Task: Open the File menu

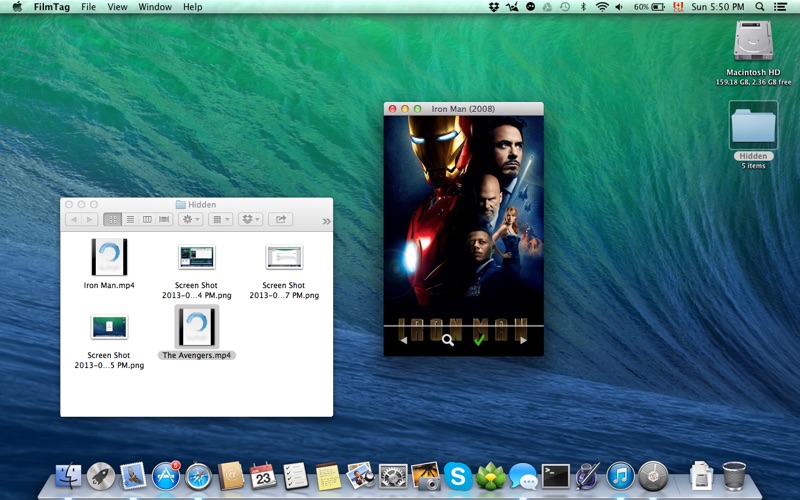Action: tap(89, 7)
